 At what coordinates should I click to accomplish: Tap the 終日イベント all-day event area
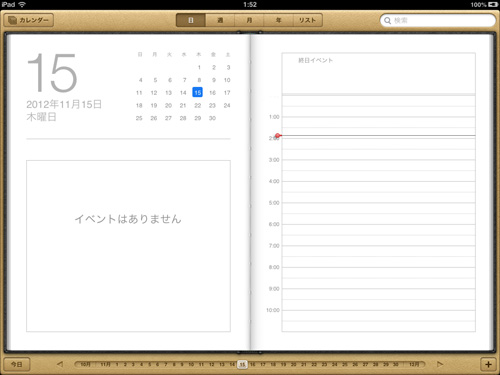tap(378, 73)
